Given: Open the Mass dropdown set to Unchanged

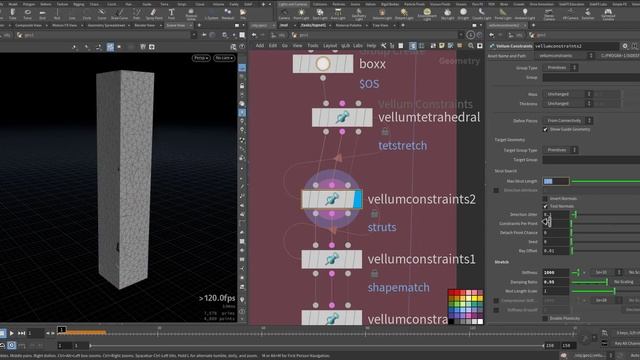Looking at the screenshot, I should tap(567, 94).
